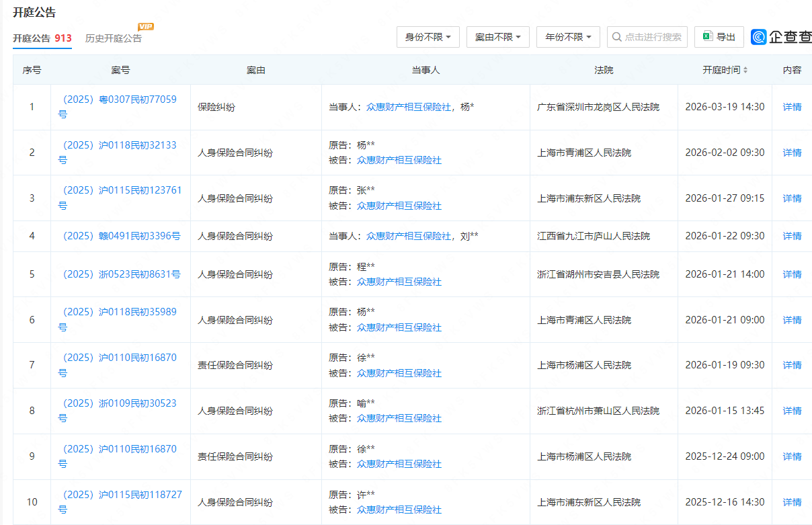Open 详情 for the 2026-01-22 hearing
The image size is (812, 525).
tap(792, 236)
